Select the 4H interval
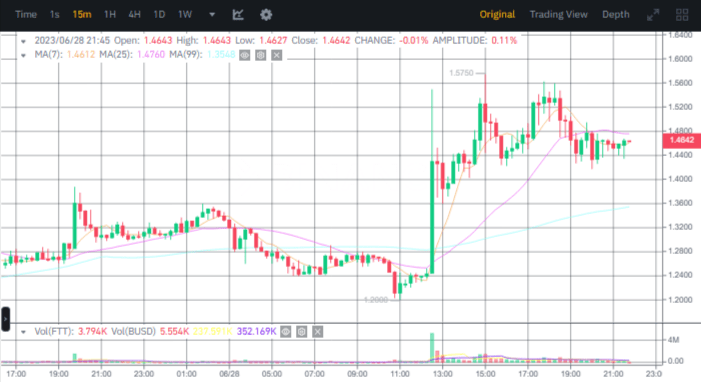Screen dimensions: 701x382 (x=135, y=15)
